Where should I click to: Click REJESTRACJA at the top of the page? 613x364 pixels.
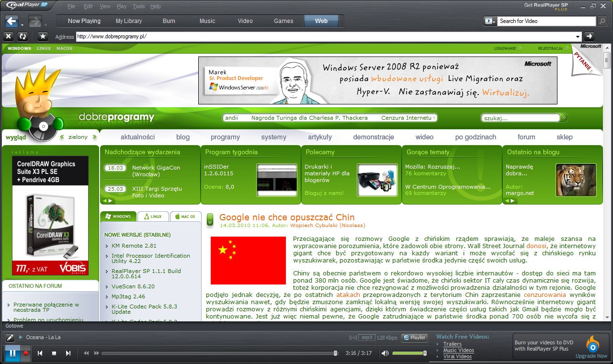[550, 48]
